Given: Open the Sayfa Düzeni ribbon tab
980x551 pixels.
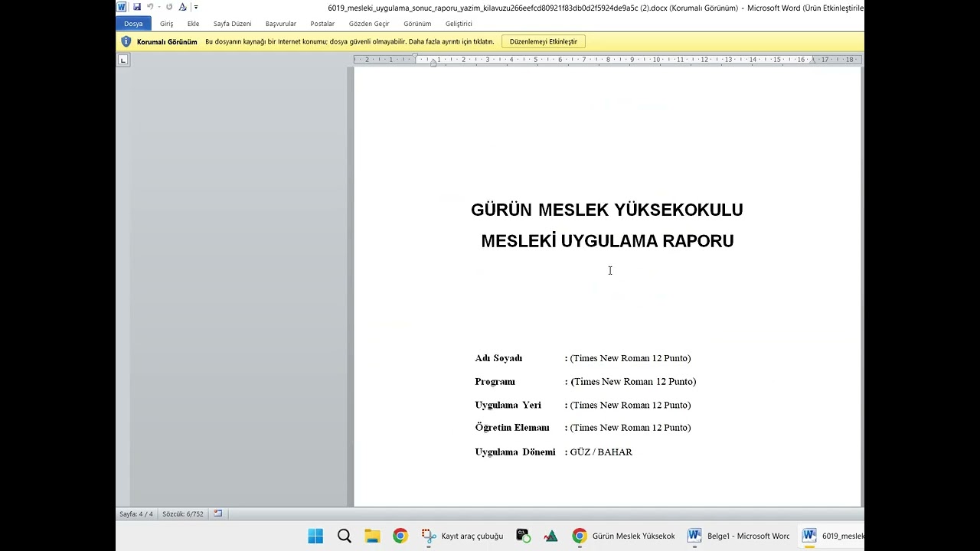Looking at the screenshot, I should point(232,24).
